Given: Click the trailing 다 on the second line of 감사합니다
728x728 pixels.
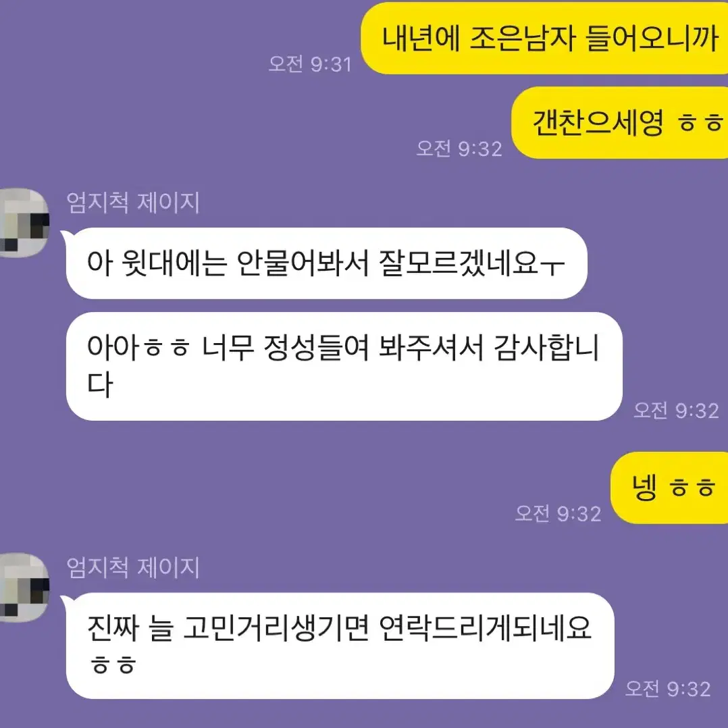Looking at the screenshot, I should (x=100, y=384).
